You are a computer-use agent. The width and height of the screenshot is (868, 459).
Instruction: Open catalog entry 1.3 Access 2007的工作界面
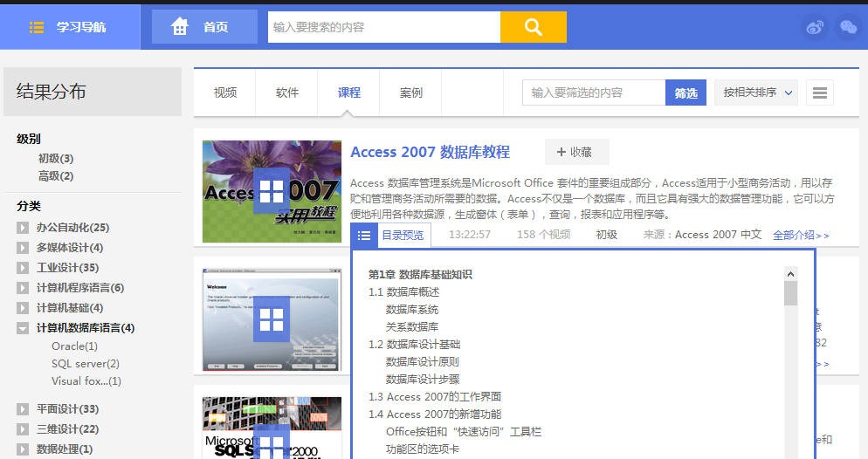point(435,397)
